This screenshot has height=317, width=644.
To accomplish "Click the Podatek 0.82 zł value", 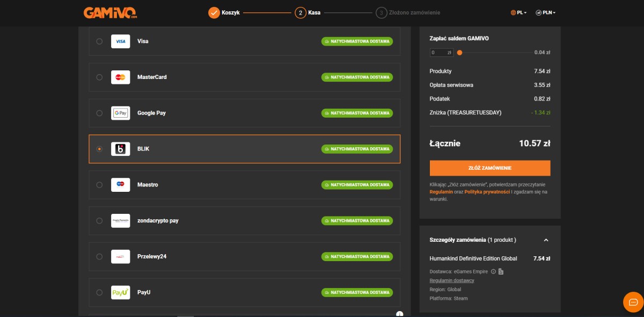I will (x=543, y=99).
